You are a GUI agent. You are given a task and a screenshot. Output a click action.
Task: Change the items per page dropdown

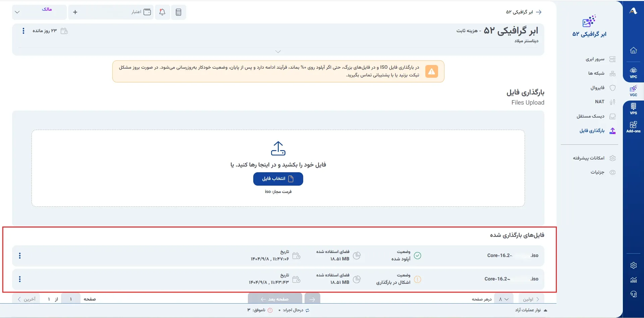click(x=504, y=299)
